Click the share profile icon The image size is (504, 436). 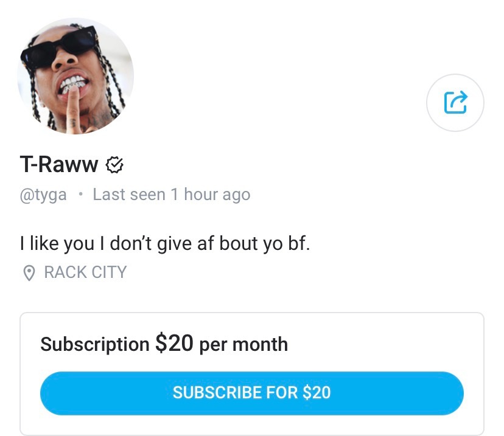click(455, 102)
